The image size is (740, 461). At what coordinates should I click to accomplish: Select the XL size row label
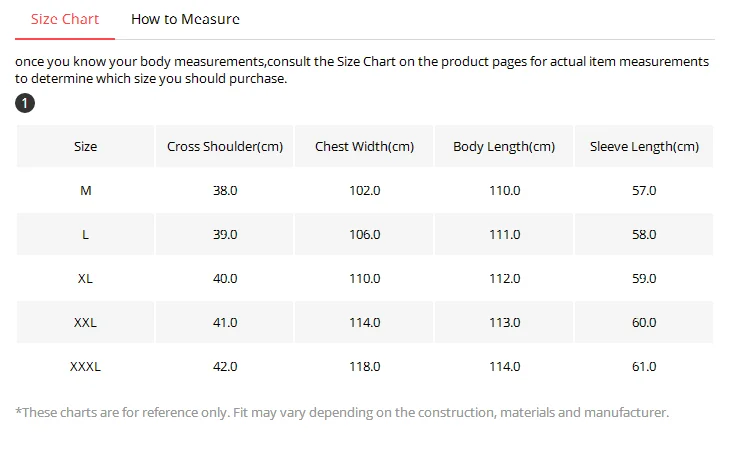click(x=85, y=278)
